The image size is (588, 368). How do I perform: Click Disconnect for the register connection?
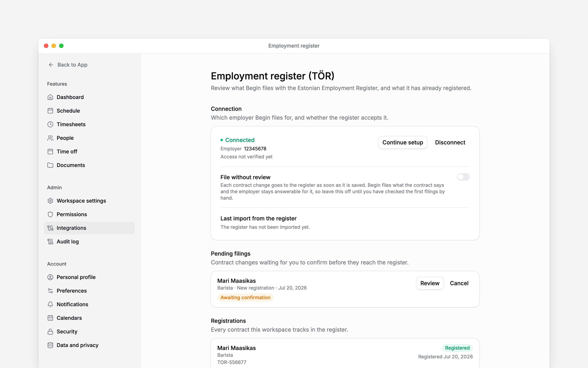pos(450,142)
